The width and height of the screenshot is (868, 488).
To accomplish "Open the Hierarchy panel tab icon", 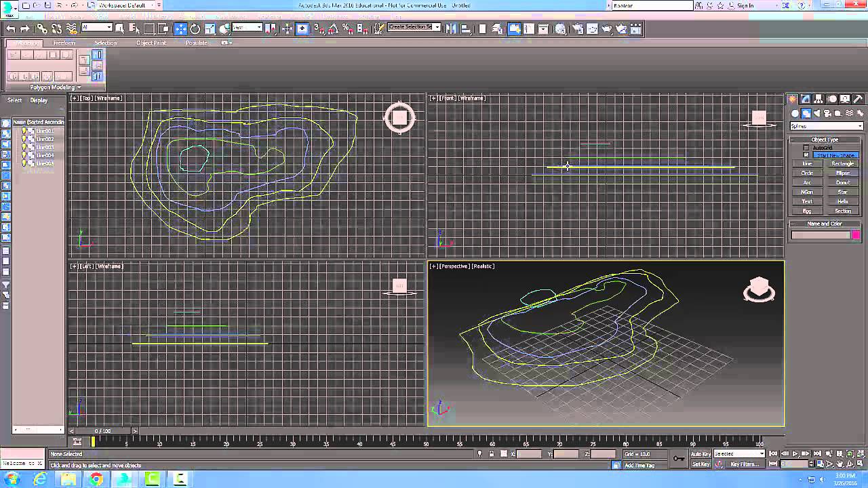I will coord(818,99).
